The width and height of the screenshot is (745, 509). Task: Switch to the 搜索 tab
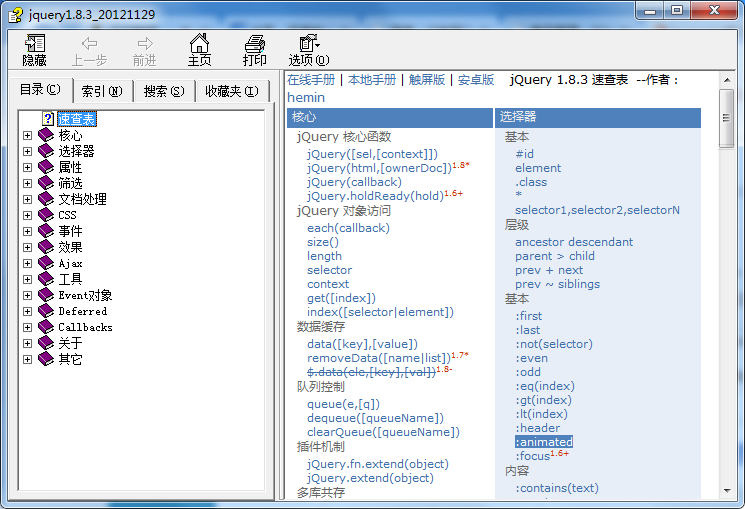pyautogui.click(x=164, y=91)
